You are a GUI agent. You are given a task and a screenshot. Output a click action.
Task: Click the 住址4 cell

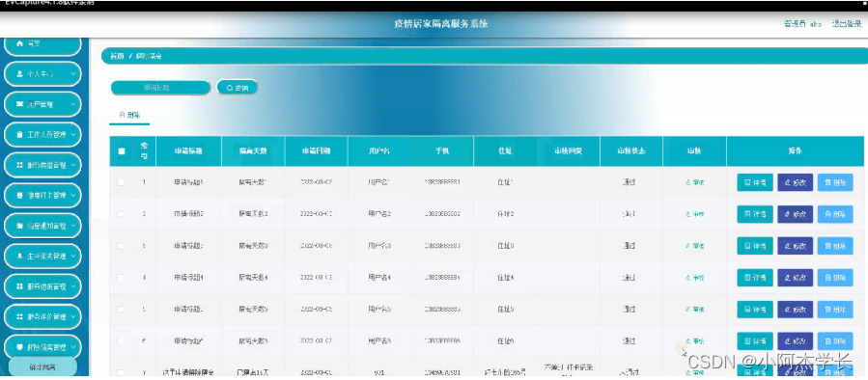click(x=505, y=278)
